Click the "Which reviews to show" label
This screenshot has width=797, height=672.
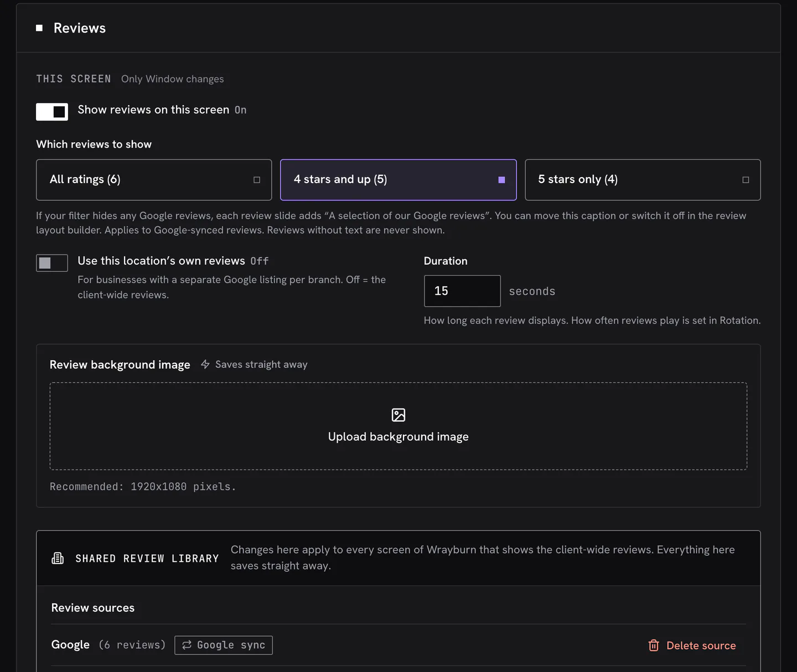[94, 144]
